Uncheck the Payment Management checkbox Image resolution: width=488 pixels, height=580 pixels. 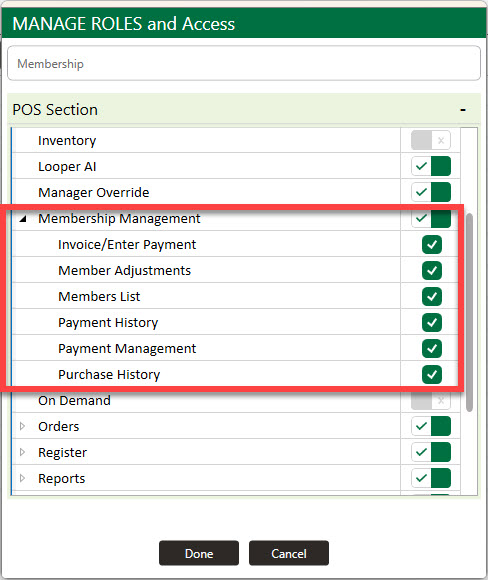coord(432,348)
